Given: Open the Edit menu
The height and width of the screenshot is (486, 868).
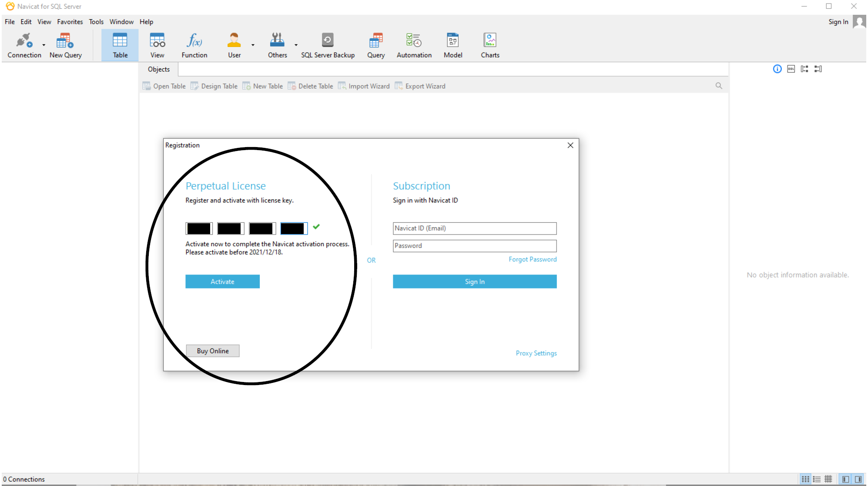Looking at the screenshot, I should [26, 22].
